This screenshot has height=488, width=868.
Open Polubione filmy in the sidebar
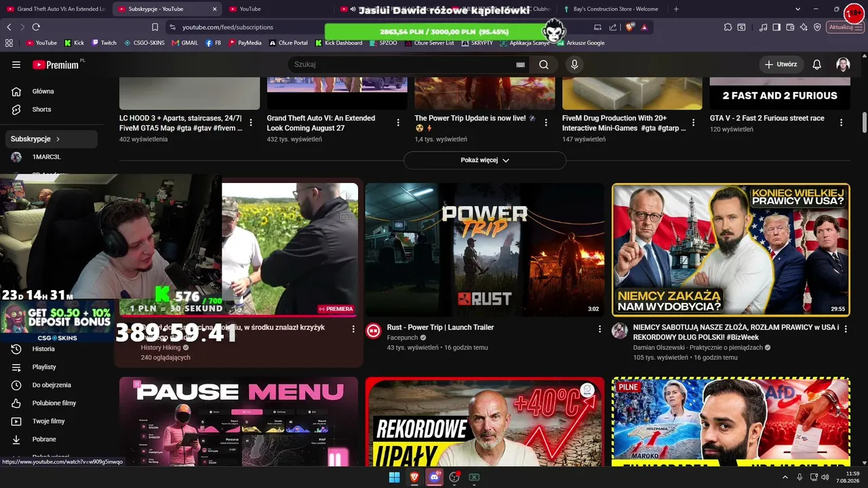pyautogui.click(x=52, y=403)
